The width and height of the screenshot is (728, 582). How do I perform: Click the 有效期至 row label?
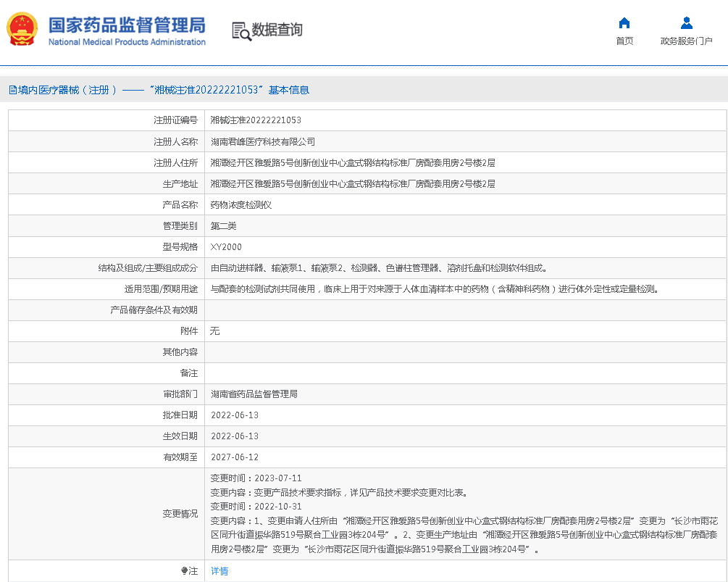180,457
